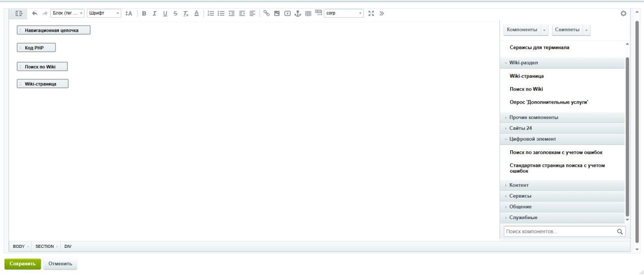Click the Поиск компонентов search field
644x275 pixels.
pyautogui.click(x=559, y=232)
